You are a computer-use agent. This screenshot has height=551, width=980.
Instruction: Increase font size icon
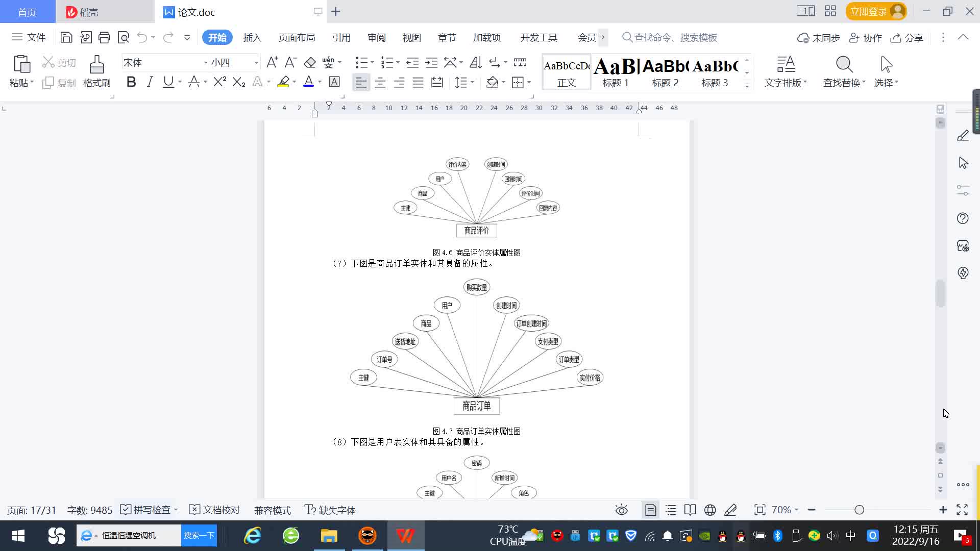click(x=272, y=63)
